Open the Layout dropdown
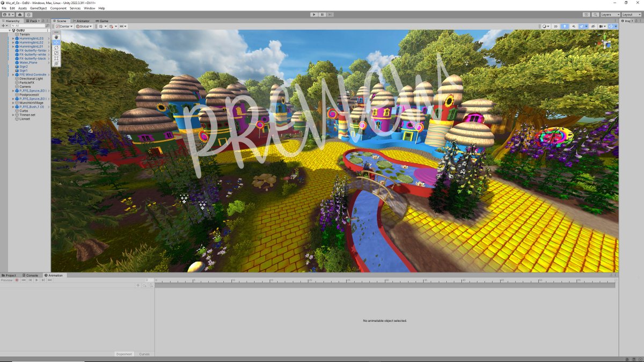 tap(631, 14)
